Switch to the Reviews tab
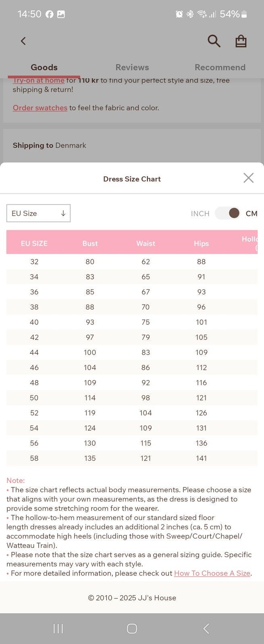This screenshot has height=644, width=264. pos(132,67)
